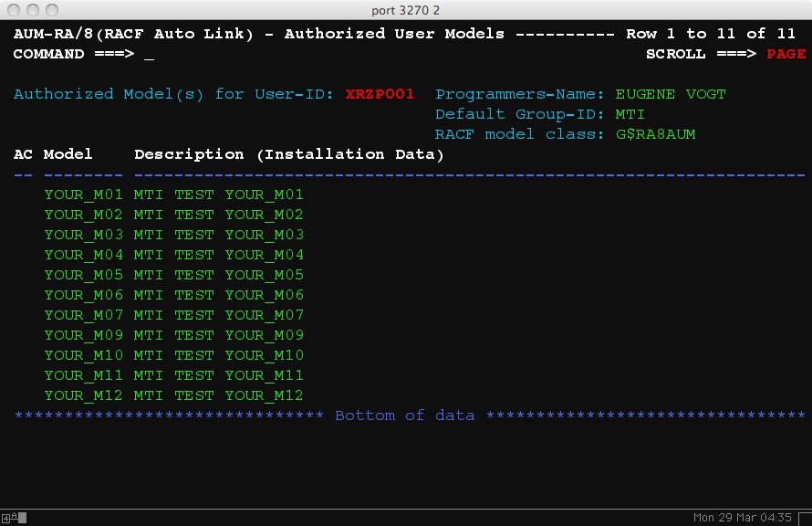Click the red User-ID XRZP001 value
Screen dimensions: 812x526
tap(380, 94)
